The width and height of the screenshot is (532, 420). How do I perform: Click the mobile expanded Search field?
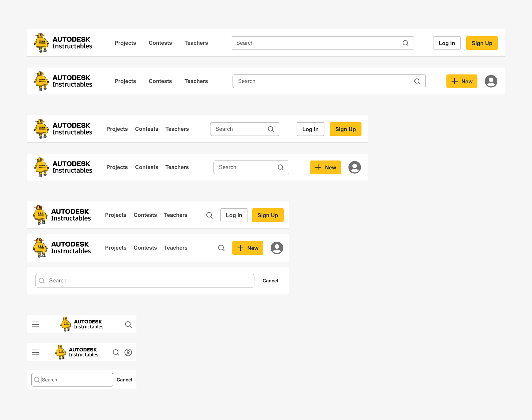point(72,380)
